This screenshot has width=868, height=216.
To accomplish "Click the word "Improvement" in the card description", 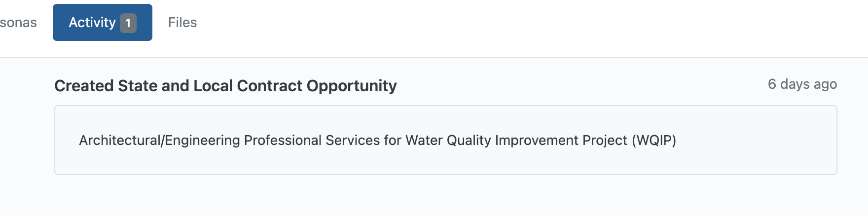I will point(537,141).
